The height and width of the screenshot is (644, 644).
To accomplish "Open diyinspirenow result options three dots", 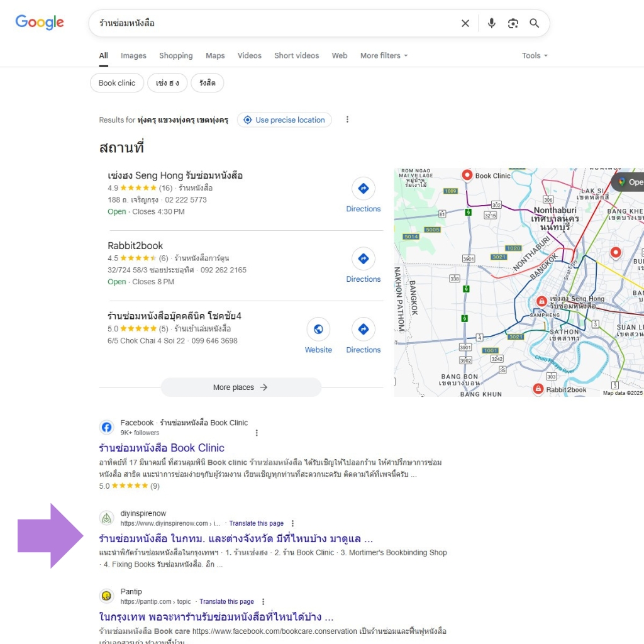I will [292, 523].
